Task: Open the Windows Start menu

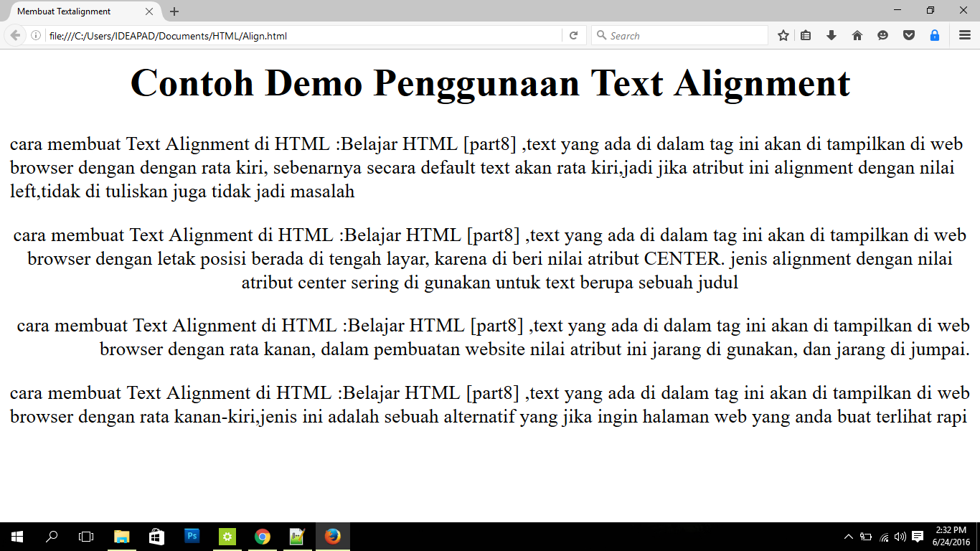Action: click(16, 536)
